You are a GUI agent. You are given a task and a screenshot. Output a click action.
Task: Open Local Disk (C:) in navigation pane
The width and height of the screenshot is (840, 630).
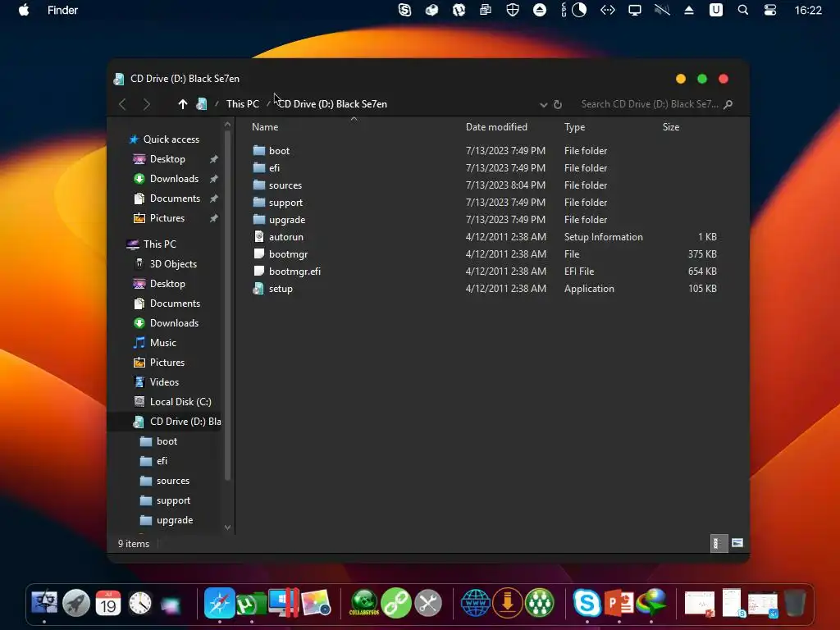(x=180, y=402)
